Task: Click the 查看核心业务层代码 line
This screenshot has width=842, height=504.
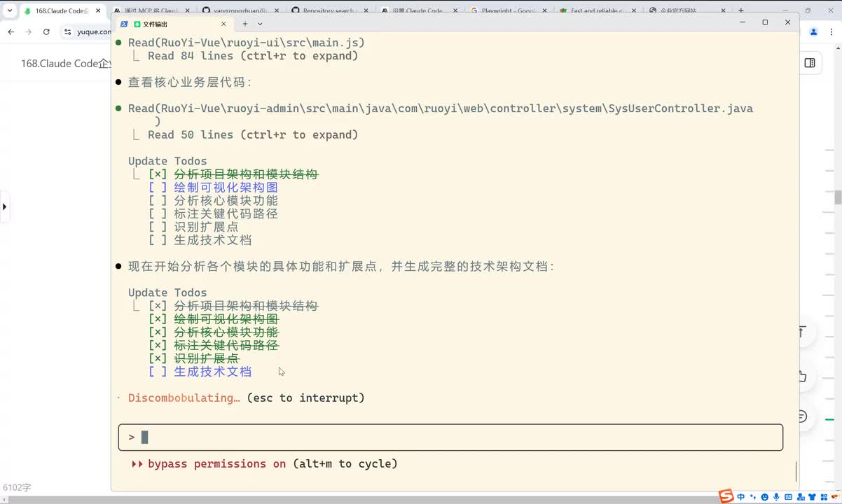Action: pyautogui.click(x=189, y=82)
